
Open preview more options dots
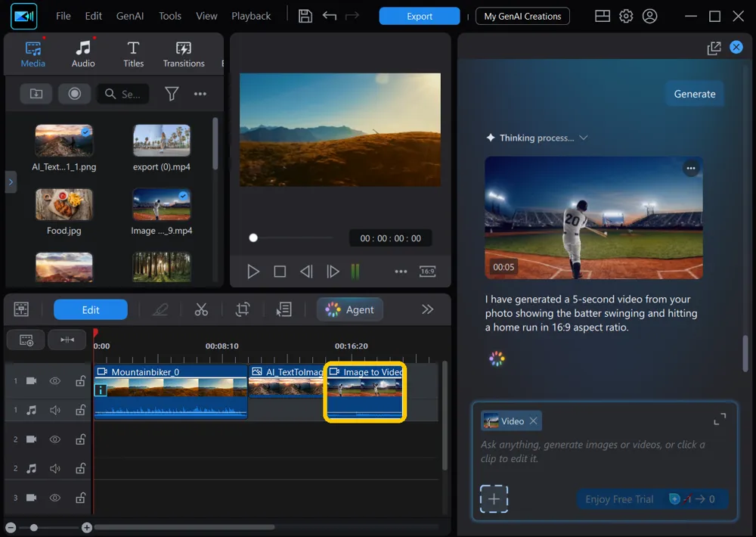[401, 272]
